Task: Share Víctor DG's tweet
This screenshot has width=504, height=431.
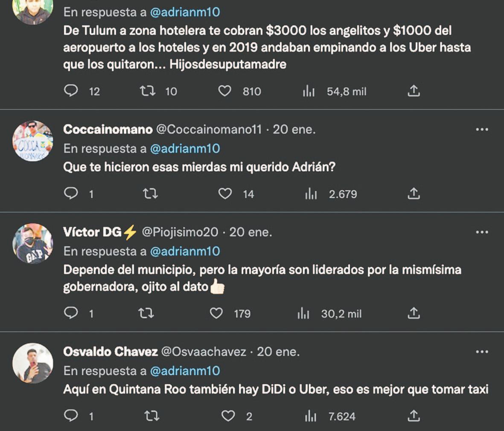Action: (x=414, y=314)
